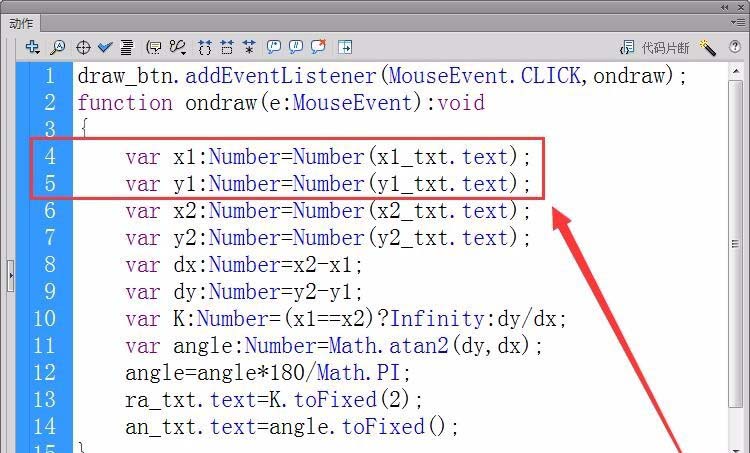Click the Collapse between braces icon

click(x=205, y=47)
